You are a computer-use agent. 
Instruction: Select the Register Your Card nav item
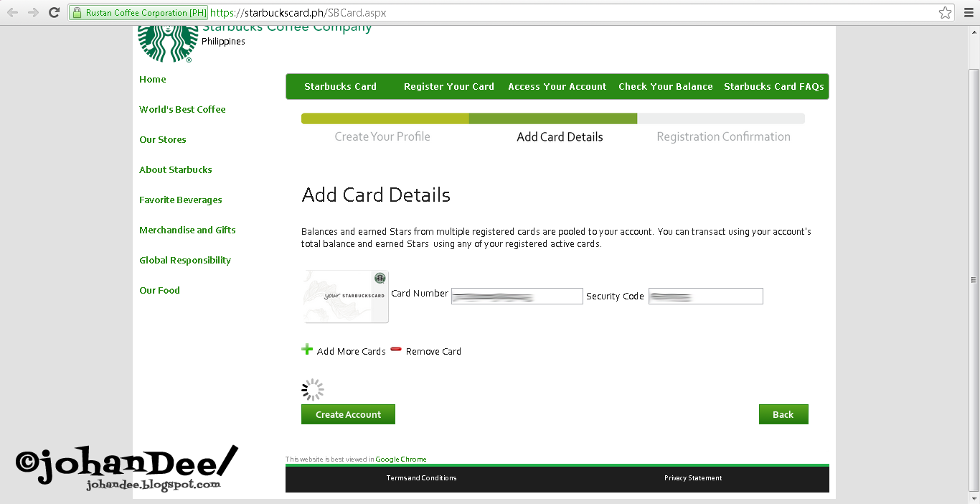click(x=448, y=86)
